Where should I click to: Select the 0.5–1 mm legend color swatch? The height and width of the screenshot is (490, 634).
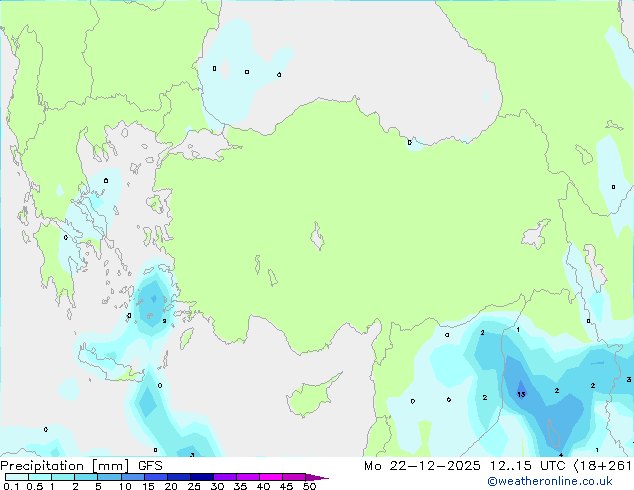(40, 477)
